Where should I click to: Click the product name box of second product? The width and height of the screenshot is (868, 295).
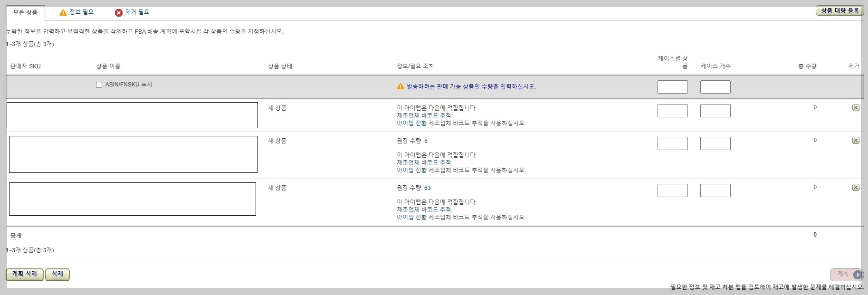pyautogui.click(x=132, y=154)
